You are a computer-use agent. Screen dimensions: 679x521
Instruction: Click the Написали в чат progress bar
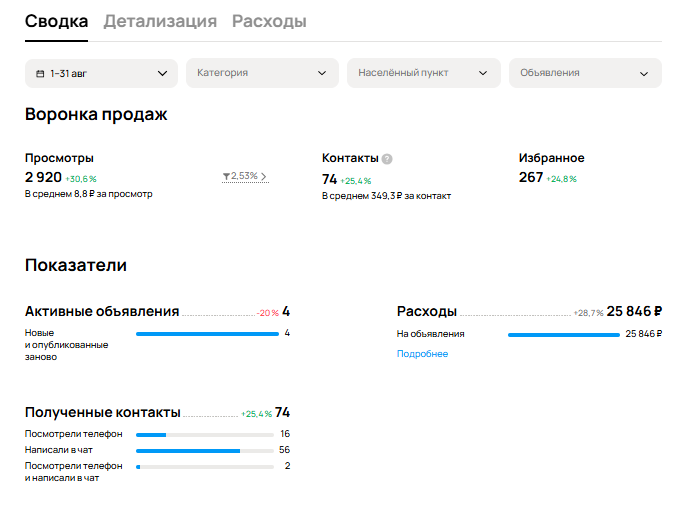204,451
